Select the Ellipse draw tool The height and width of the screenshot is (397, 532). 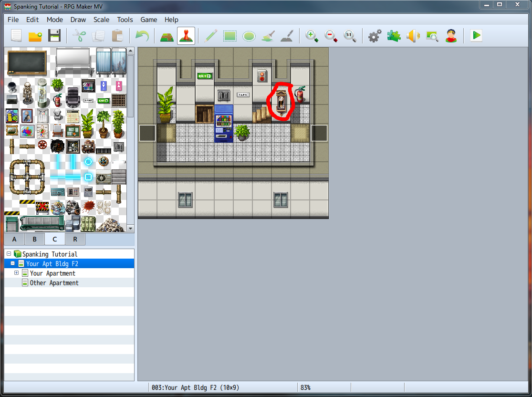point(249,36)
